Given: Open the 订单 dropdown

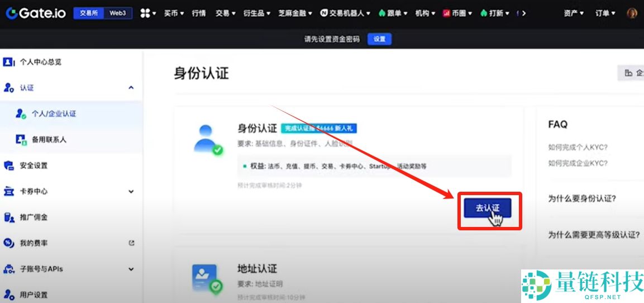Looking at the screenshot, I should click(605, 13).
